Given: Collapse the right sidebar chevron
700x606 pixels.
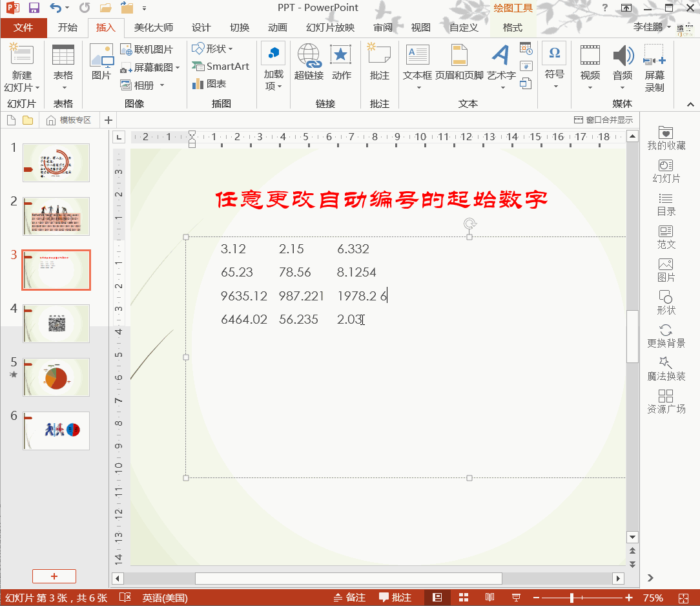Looking at the screenshot, I should coord(650,578).
